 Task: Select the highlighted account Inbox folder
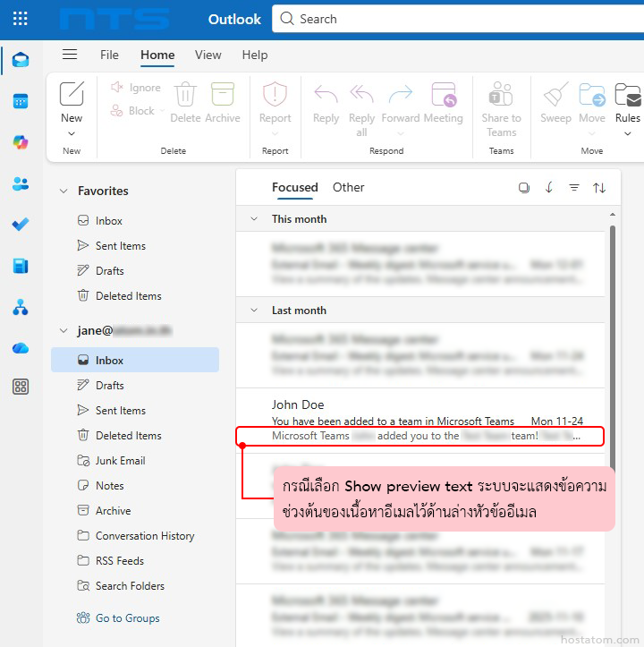tap(135, 361)
